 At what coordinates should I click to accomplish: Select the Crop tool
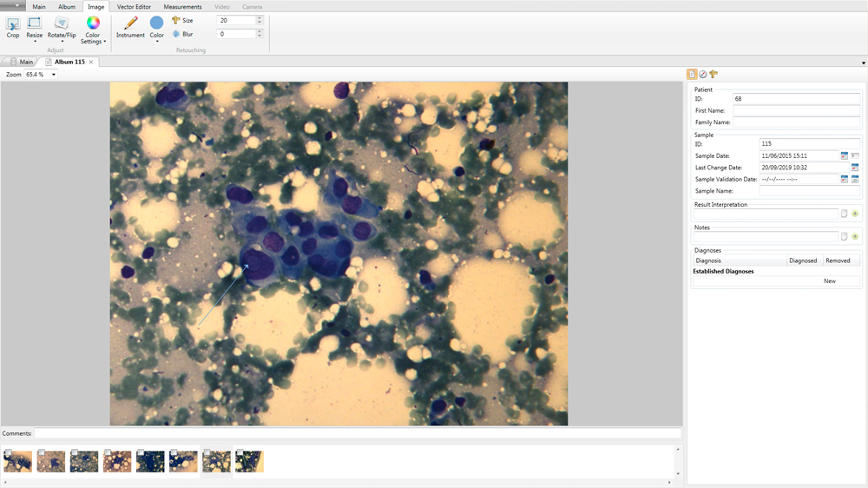[13, 27]
